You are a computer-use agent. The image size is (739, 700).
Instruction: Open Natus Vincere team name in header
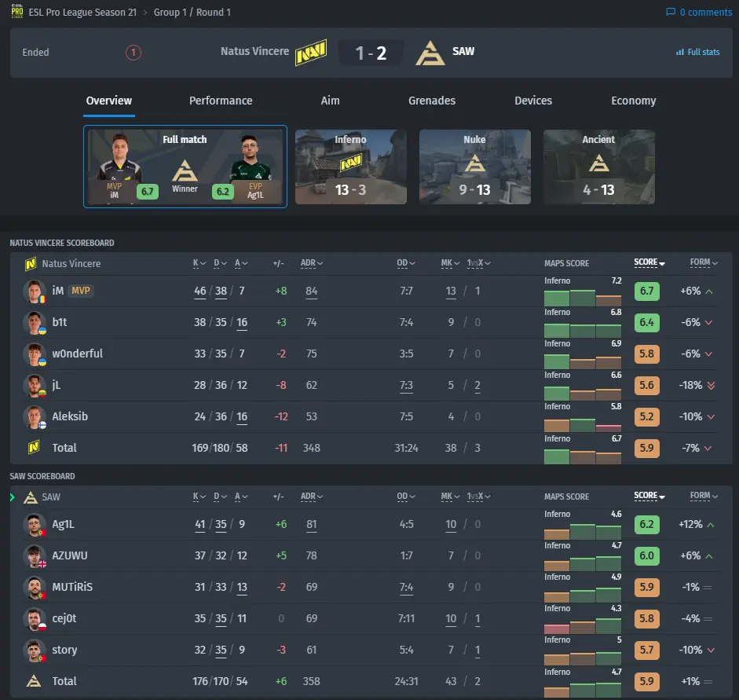254,51
